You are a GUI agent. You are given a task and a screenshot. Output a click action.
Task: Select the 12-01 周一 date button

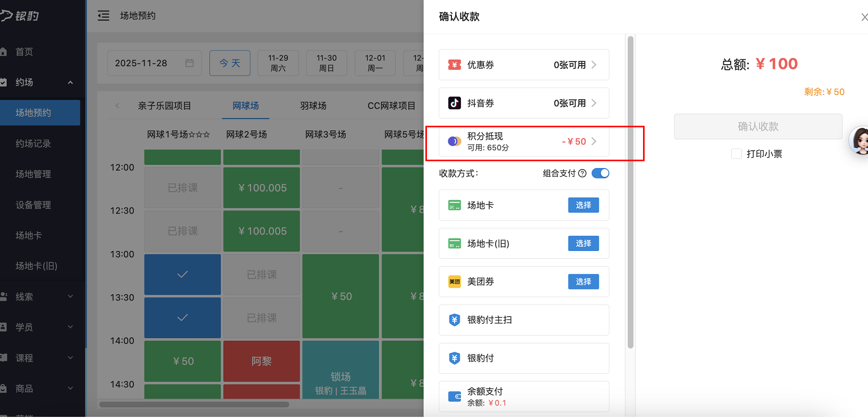[x=375, y=63]
